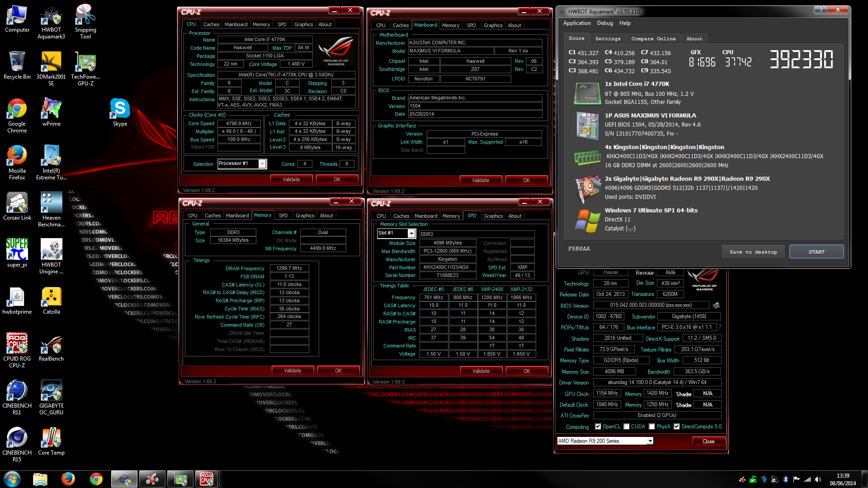The image size is (868, 488).
Task: Click the Core Speed value field
Action: (x=239, y=123)
